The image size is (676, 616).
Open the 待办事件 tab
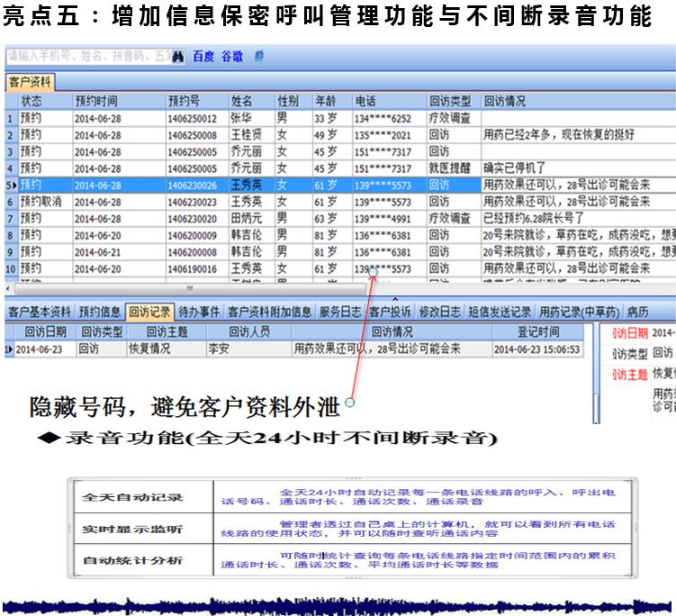click(199, 312)
